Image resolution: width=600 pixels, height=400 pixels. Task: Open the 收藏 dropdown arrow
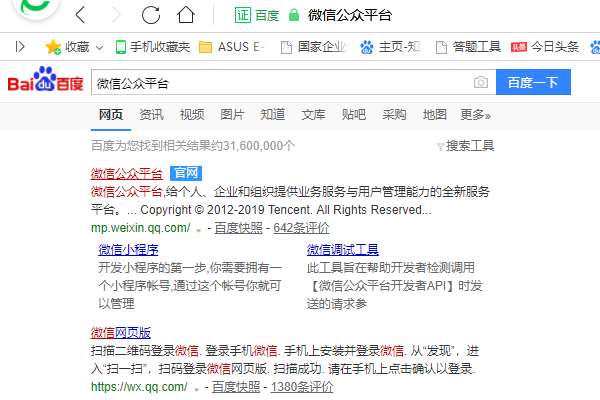point(99,48)
